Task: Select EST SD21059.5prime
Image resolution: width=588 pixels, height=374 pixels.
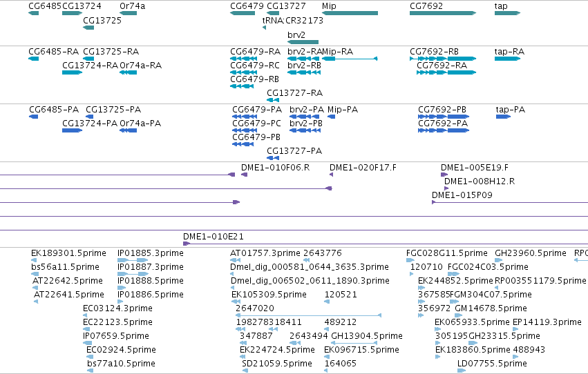Action: point(245,371)
